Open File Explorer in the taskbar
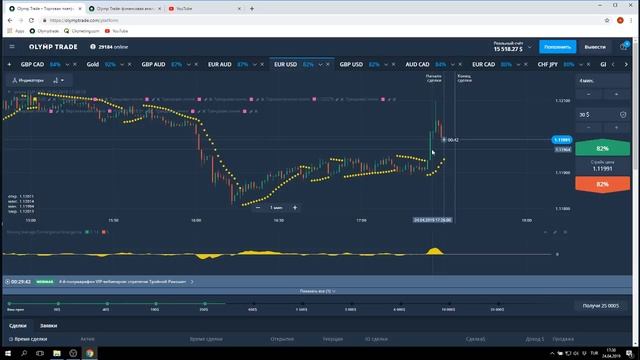 point(57,353)
